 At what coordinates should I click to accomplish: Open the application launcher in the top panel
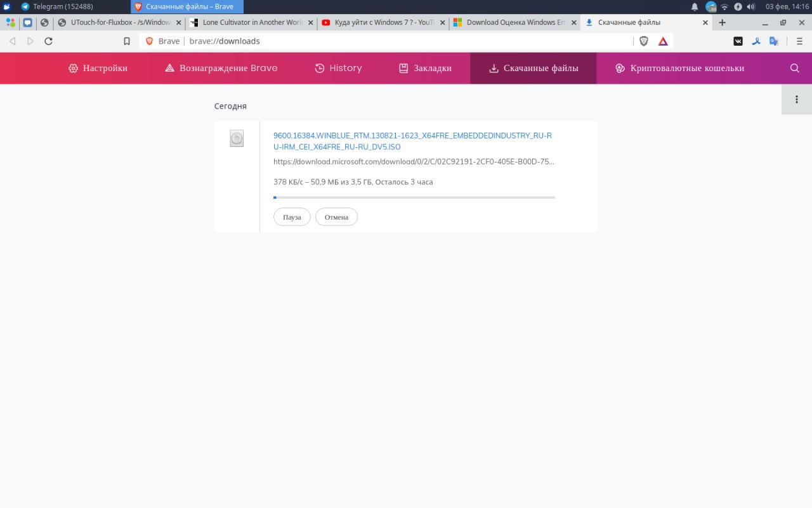pos(7,6)
